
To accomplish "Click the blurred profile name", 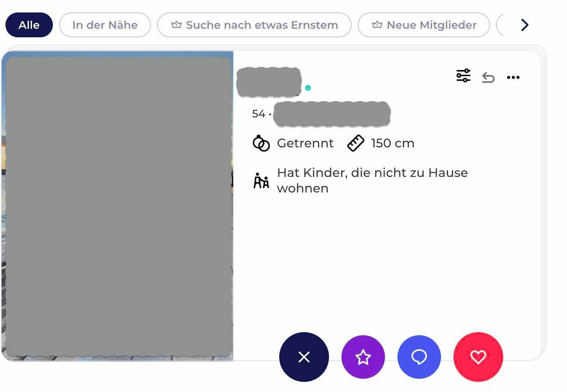I will tap(269, 82).
